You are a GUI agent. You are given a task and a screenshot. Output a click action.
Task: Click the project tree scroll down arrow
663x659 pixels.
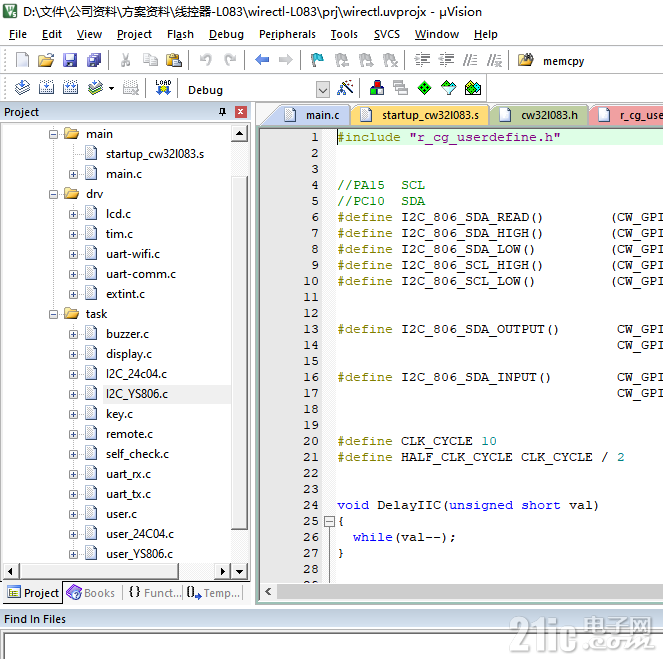coord(239,571)
